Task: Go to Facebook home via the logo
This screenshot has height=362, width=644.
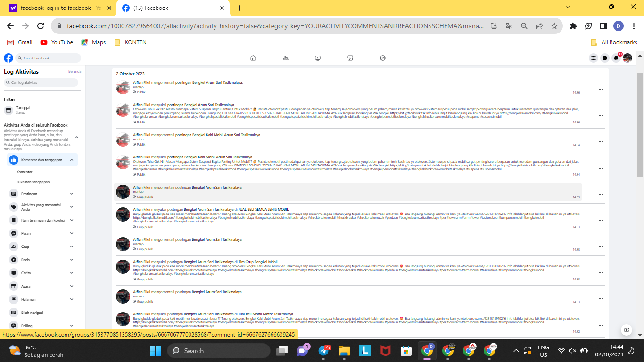Action: [8, 58]
